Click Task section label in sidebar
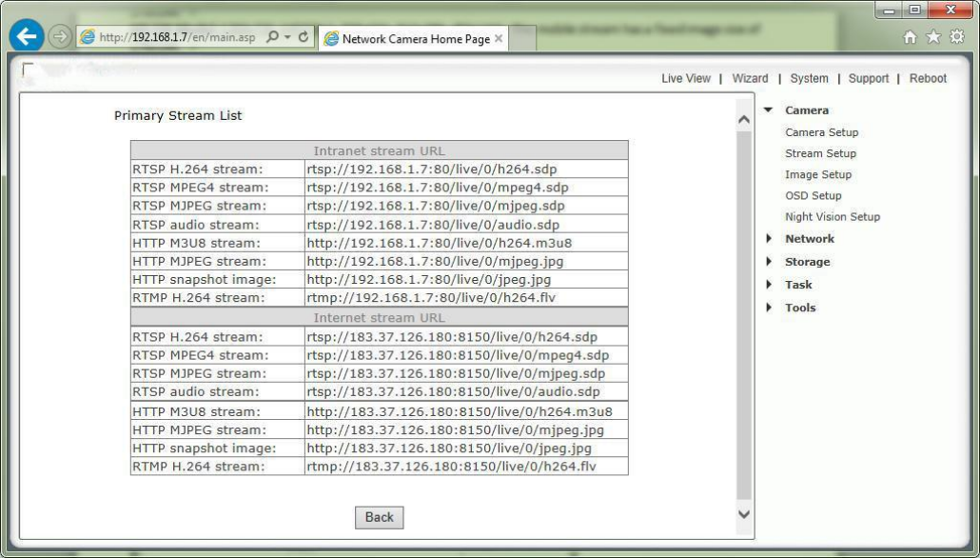This screenshot has height=558, width=980. [x=798, y=285]
